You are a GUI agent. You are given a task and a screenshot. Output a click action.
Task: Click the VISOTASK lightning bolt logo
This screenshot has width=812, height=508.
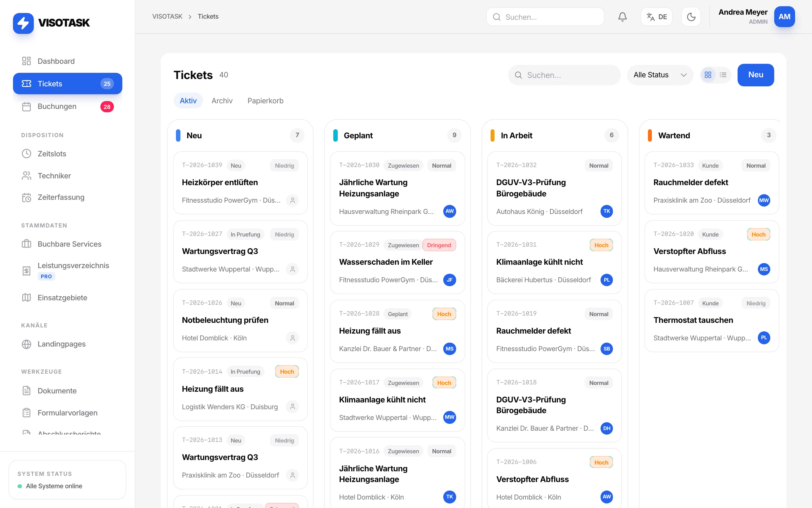23,23
